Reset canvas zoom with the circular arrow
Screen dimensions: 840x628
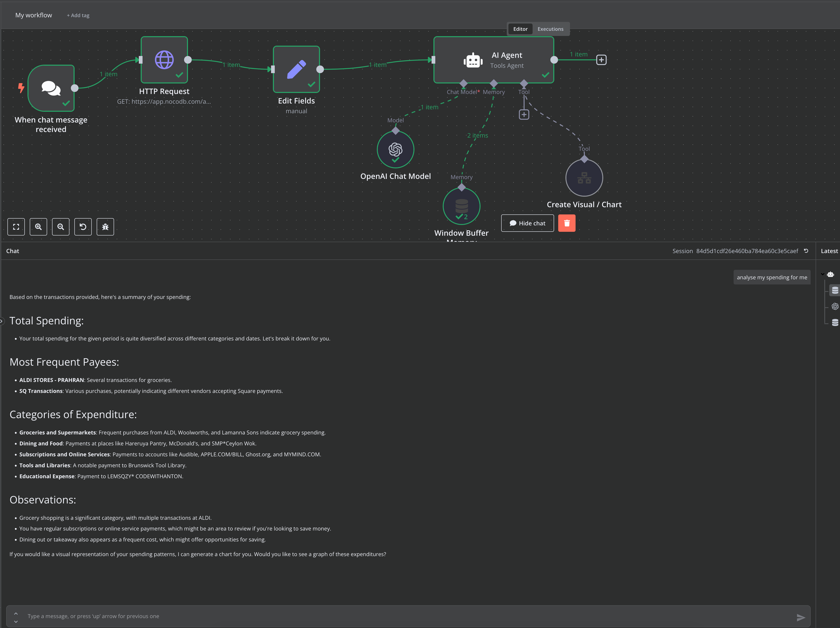(83, 227)
